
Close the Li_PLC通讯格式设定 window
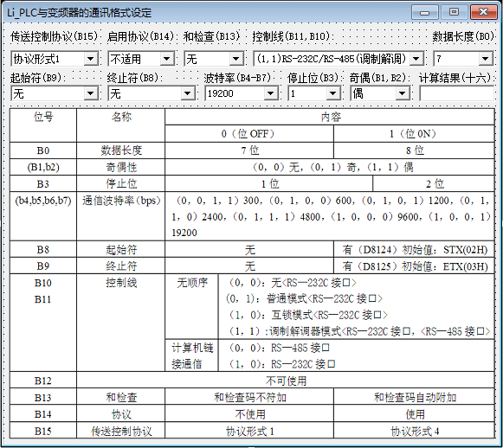coord(483,12)
